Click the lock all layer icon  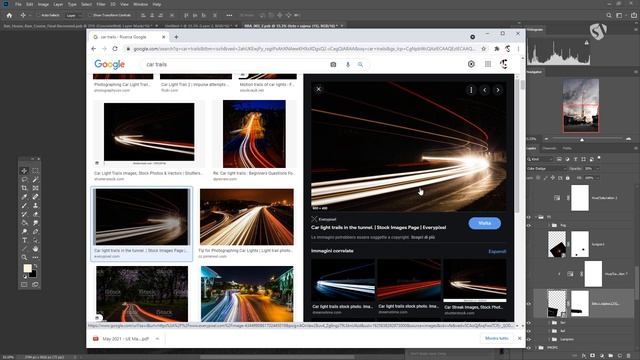568,178
